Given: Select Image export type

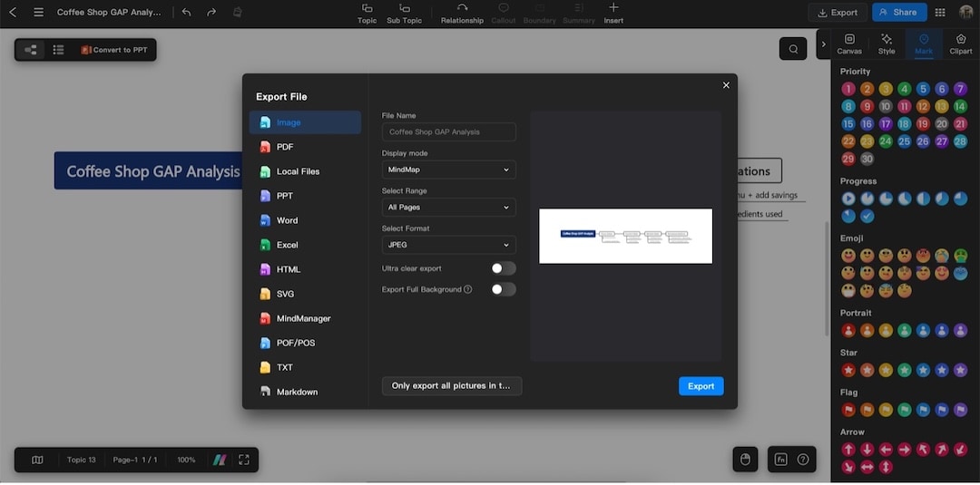Looking at the screenshot, I should pyautogui.click(x=305, y=122).
